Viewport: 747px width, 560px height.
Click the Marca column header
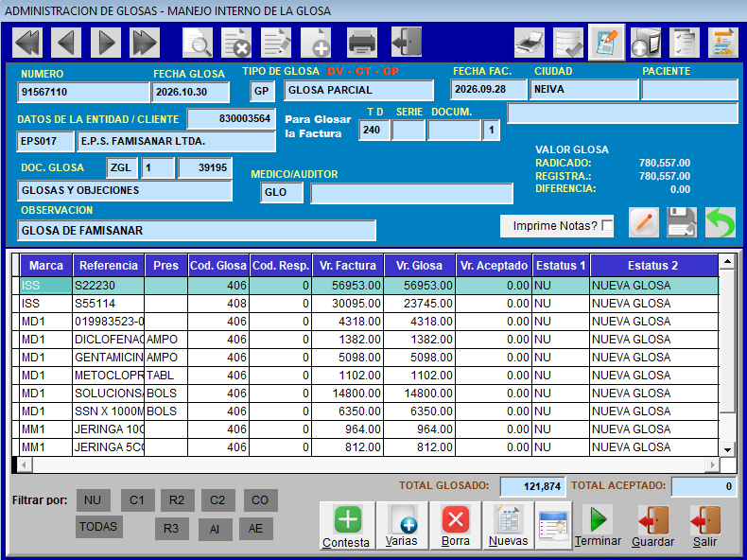(x=46, y=266)
